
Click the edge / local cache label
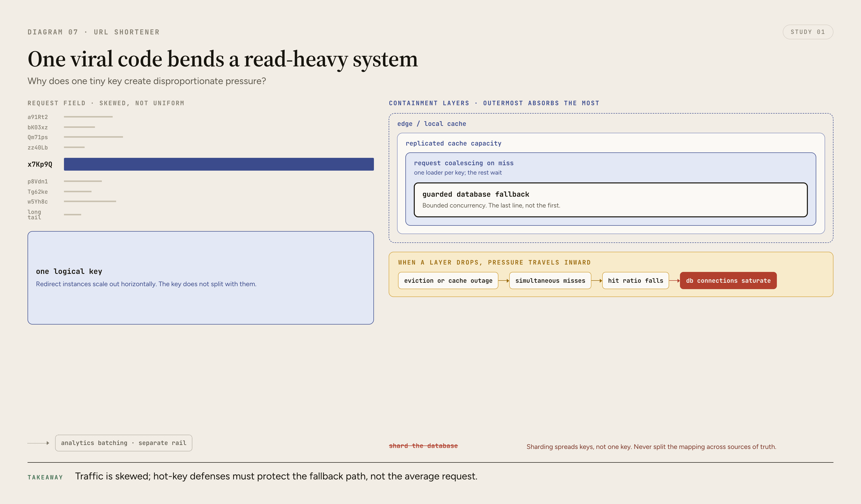click(x=431, y=124)
